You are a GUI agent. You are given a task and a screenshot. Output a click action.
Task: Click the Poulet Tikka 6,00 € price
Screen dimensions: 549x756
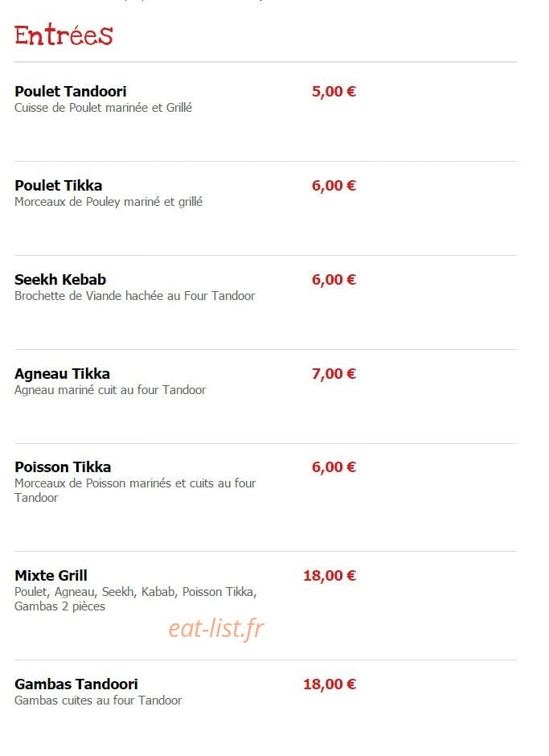point(334,185)
